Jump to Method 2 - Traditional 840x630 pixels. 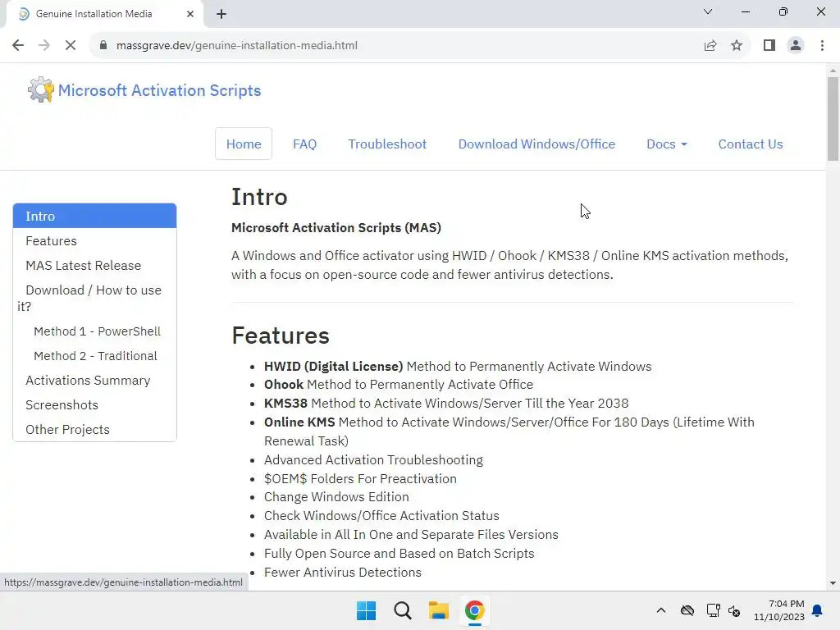pos(95,356)
